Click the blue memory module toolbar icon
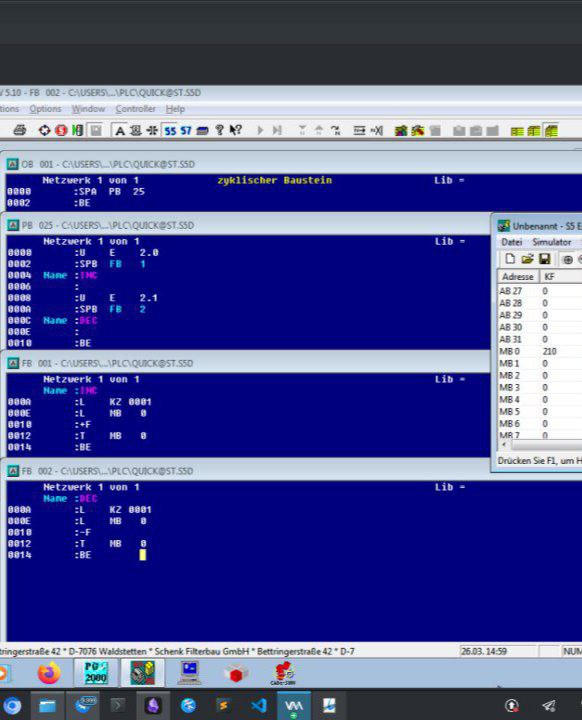Viewport: 582px width, 720px height. 202,131
